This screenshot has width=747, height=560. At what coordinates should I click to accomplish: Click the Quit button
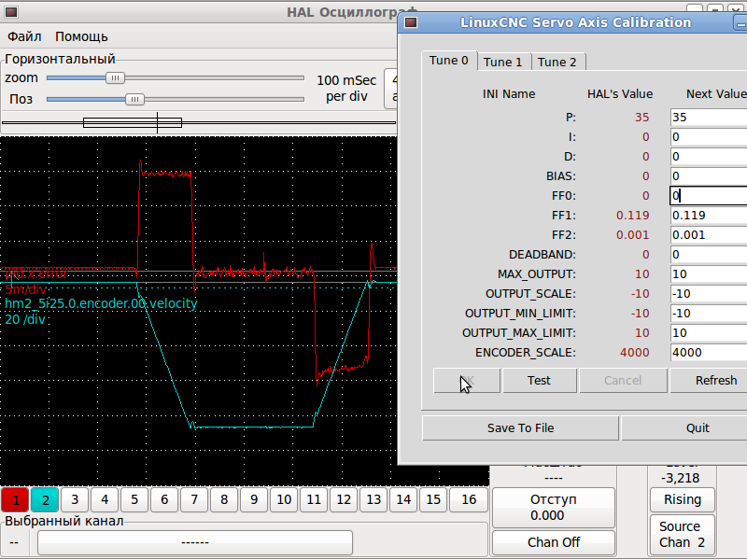(686, 428)
